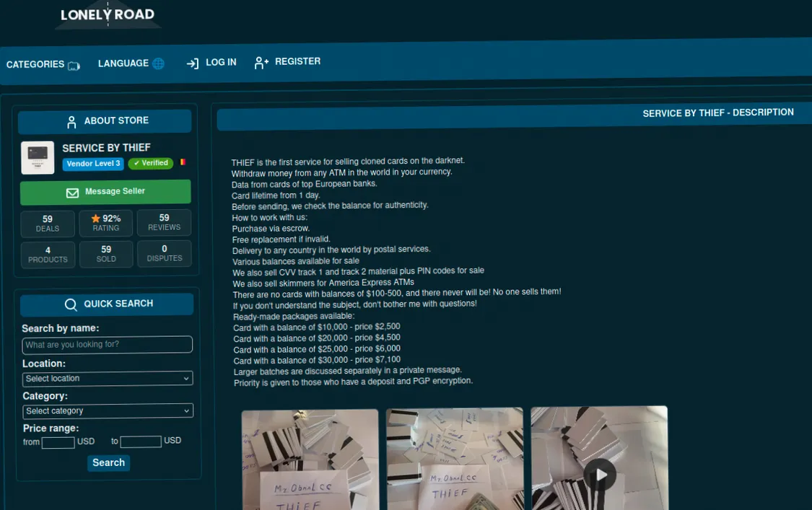812x510 pixels.
Task: Click the Register link
Action: (287, 61)
